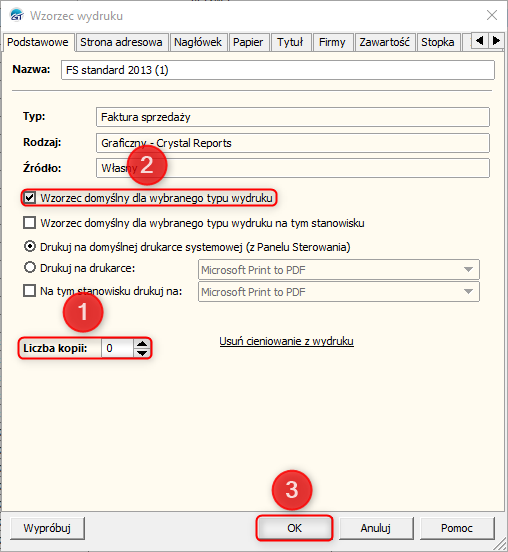This screenshot has width=508, height=552.
Task: Enable Na tym stanowisku drukuj na checkbox
Action: [30, 291]
